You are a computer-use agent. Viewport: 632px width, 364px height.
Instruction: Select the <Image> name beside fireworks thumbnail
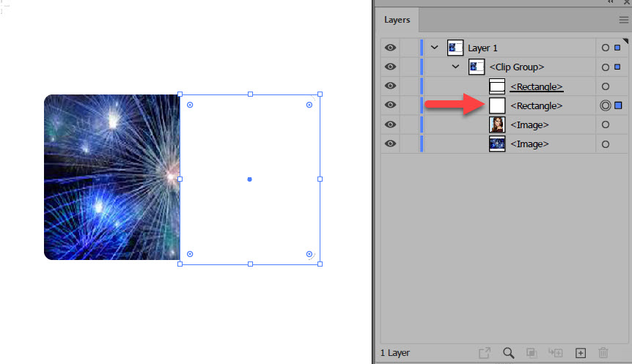(x=529, y=144)
